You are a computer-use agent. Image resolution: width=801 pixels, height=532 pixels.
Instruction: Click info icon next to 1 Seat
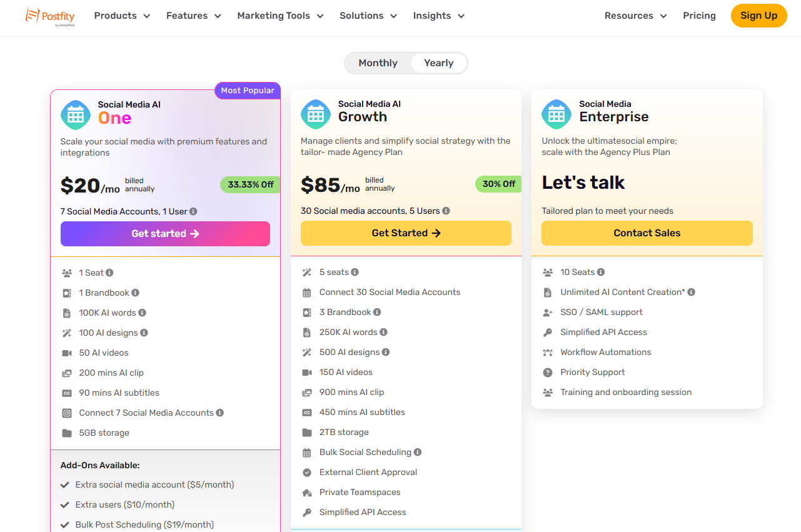point(109,273)
